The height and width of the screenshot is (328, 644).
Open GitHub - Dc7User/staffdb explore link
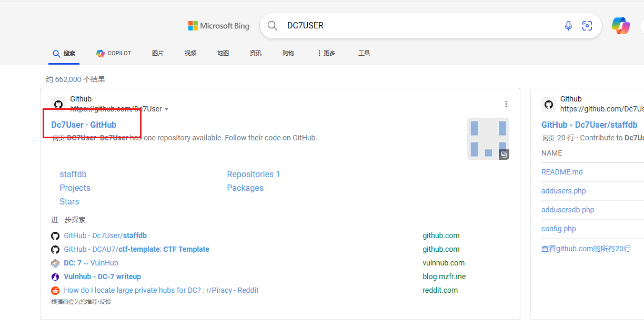tap(105, 235)
